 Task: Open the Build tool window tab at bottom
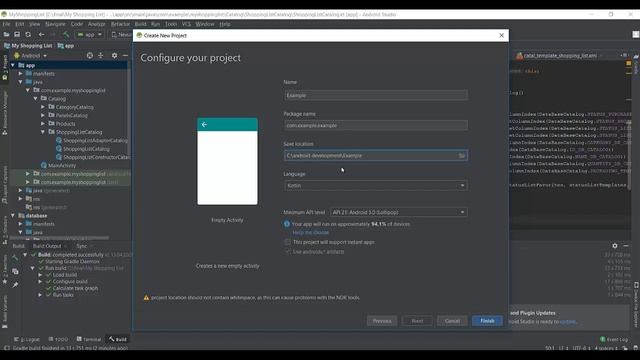click(x=118, y=339)
